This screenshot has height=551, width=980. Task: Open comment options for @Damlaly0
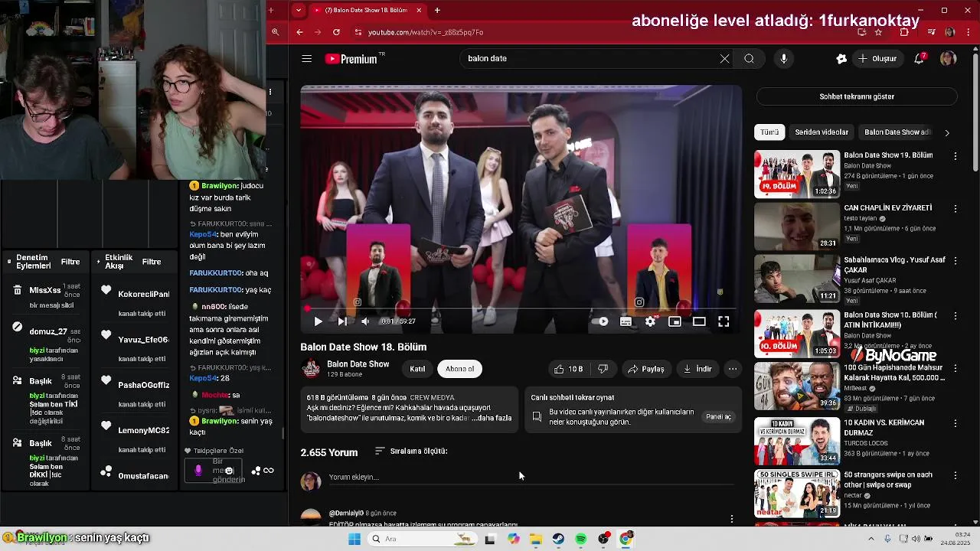click(x=732, y=519)
